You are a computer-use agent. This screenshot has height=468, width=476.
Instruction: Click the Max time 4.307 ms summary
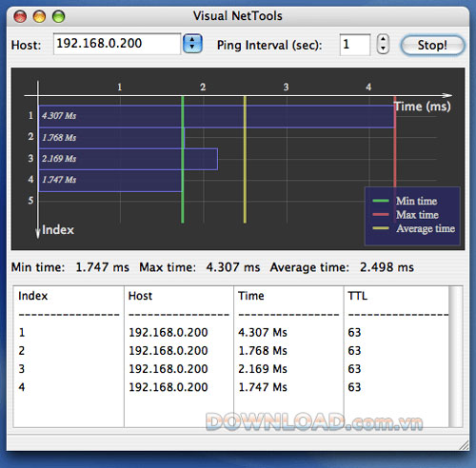pos(200,267)
